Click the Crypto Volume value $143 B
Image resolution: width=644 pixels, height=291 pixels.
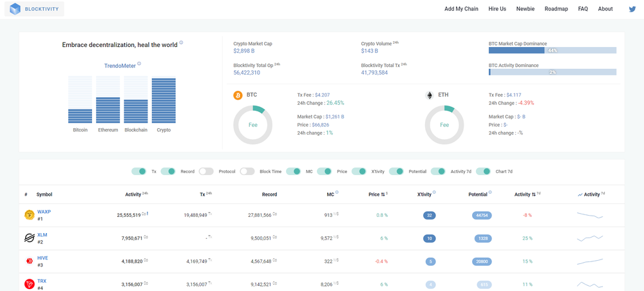click(370, 51)
